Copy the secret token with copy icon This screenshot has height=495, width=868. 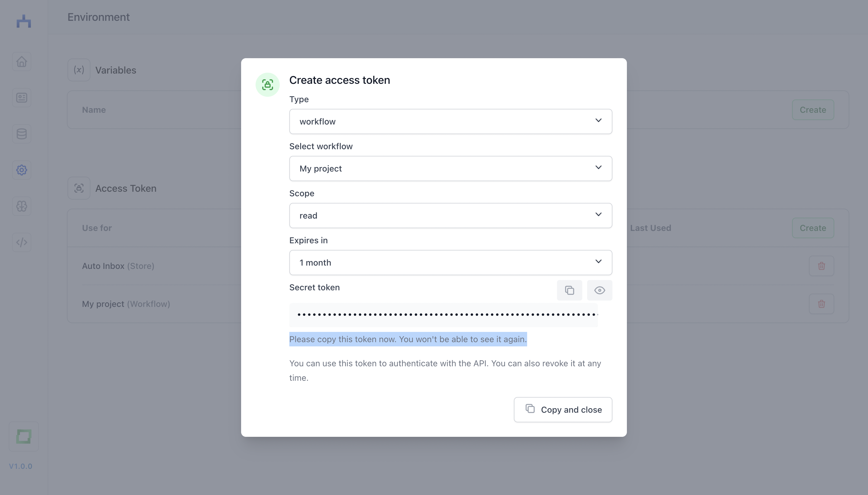coord(569,290)
